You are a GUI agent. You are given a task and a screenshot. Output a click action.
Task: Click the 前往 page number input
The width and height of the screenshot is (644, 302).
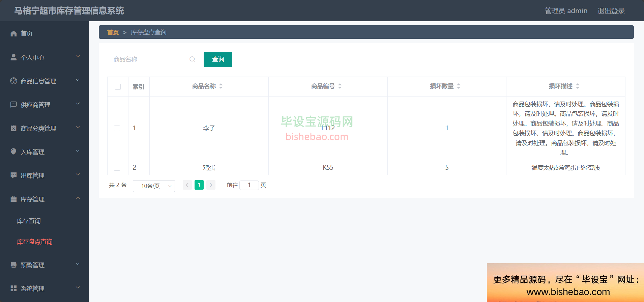[249, 185]
